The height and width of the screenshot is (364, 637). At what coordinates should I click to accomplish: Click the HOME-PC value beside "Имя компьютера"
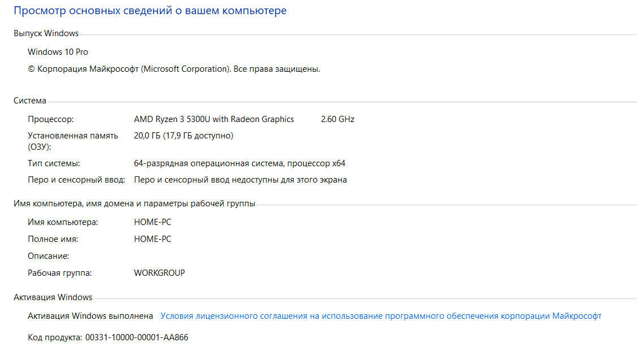[153, 222]
